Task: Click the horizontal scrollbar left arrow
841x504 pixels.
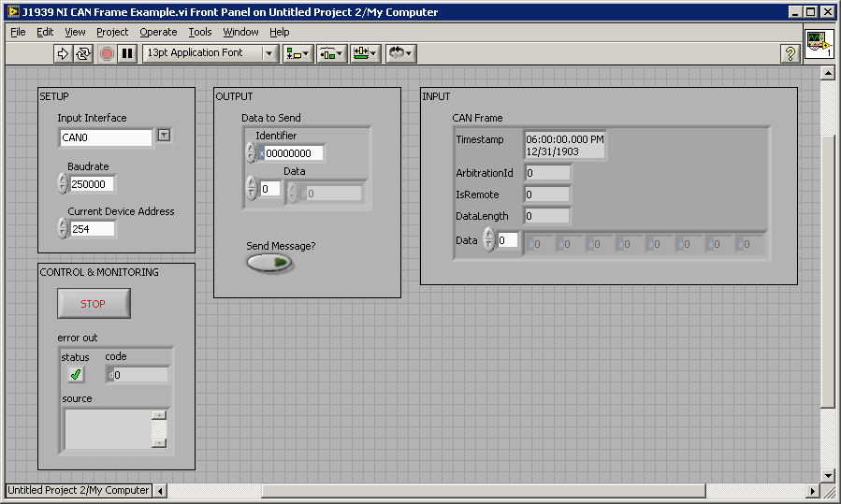Action: (160, 491)
